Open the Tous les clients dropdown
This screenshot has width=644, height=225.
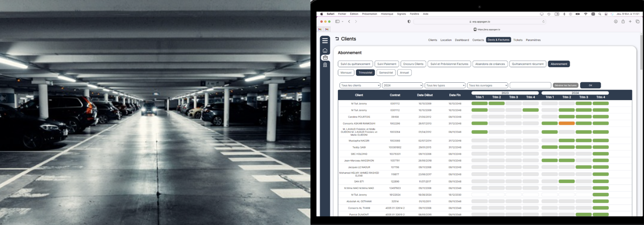tap(360, 85)
